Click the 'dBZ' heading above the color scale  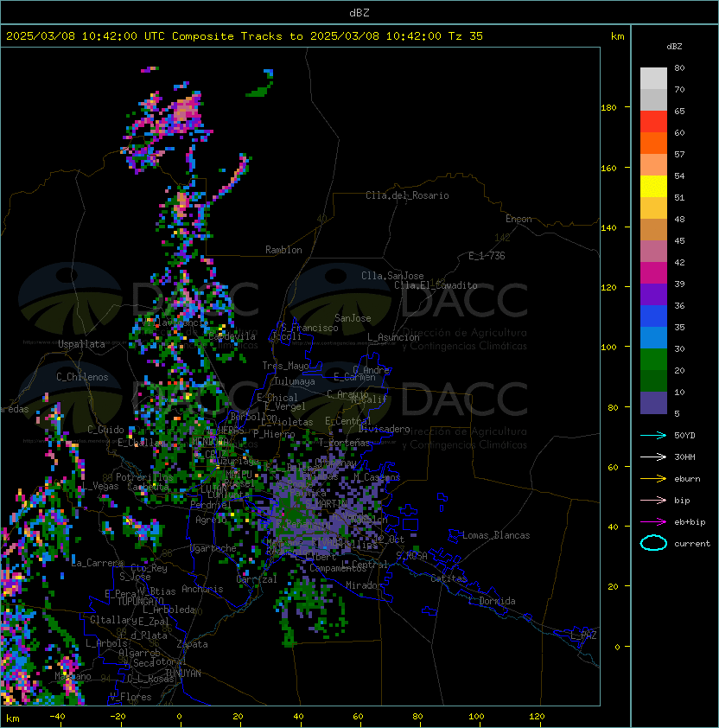[674, 47]
